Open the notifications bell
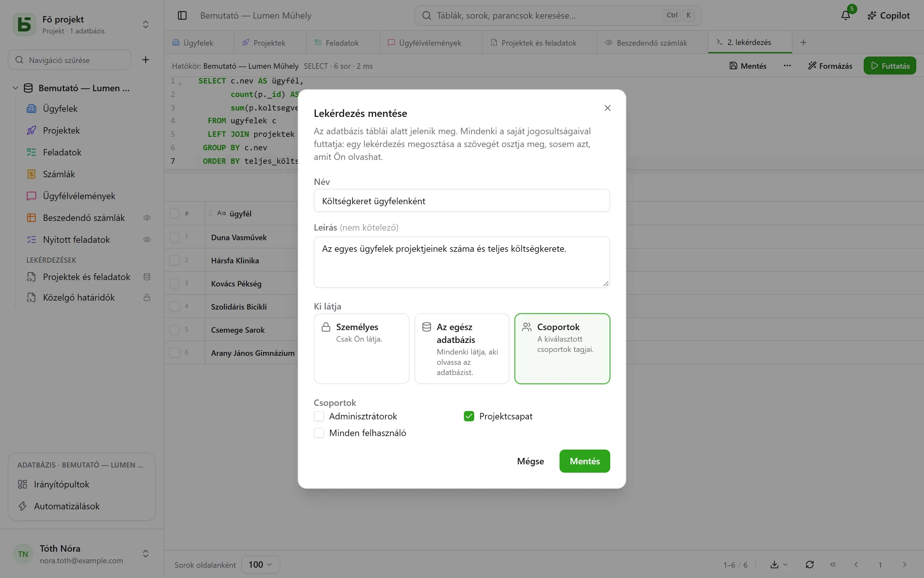Image resolution: width=924 pixels, height=578 pixels. coord(846,15)
